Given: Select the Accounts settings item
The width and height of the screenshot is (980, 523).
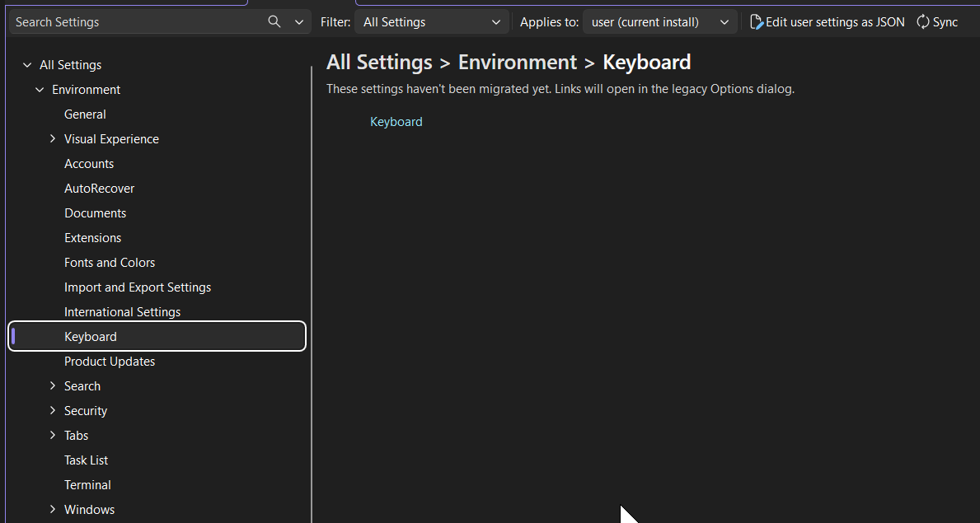Looking at the screenshot, I should [x=89, y=164].
